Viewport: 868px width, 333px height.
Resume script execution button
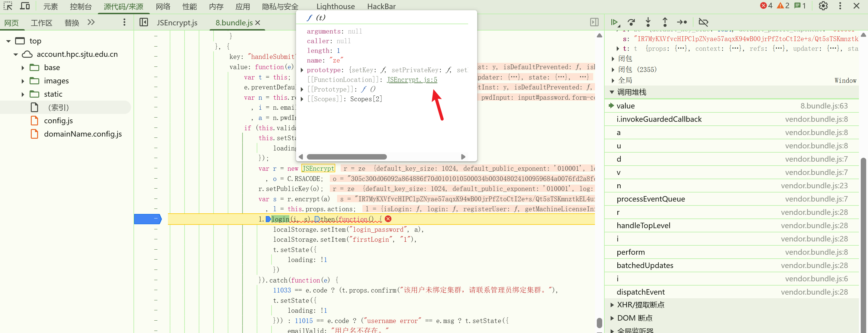pyautogui.click(x=614, y=22)
